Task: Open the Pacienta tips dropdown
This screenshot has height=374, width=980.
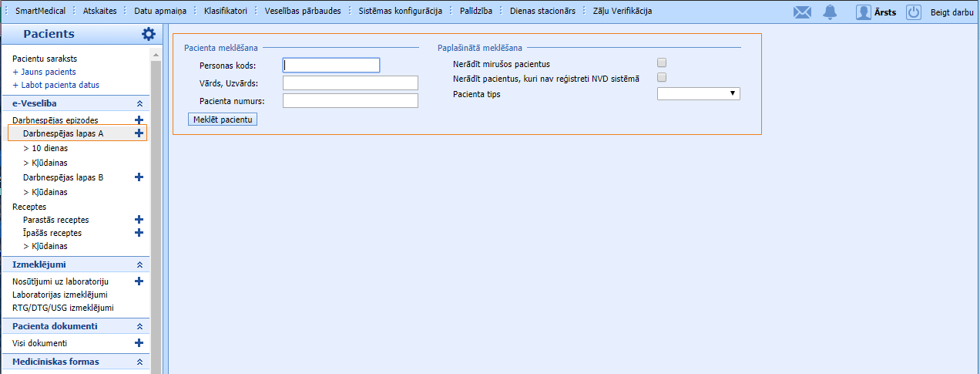Action: tap(698, 93)
